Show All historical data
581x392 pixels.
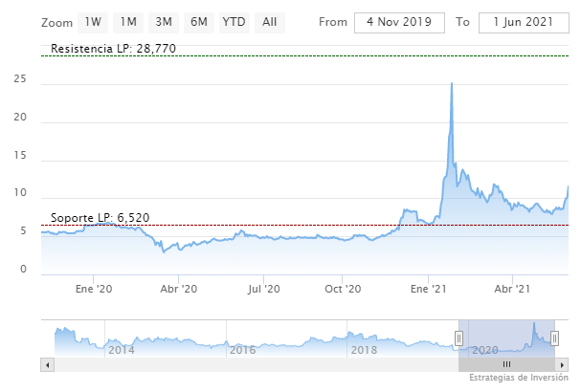270,21
